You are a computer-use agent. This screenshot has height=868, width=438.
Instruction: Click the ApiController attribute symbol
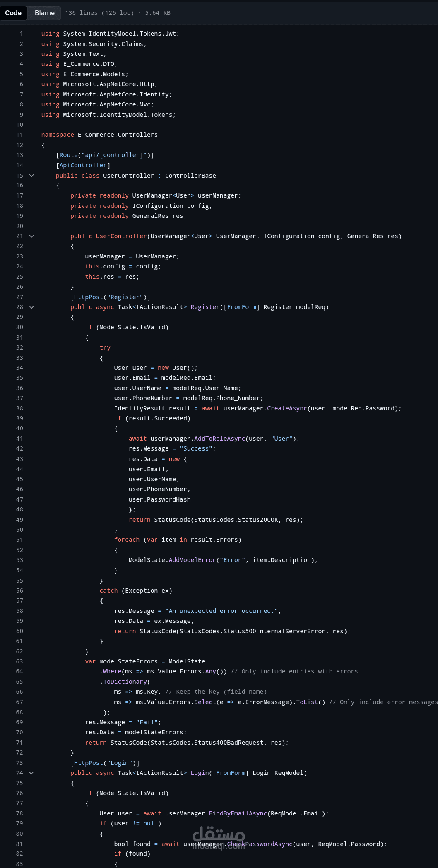coord(83,165)
